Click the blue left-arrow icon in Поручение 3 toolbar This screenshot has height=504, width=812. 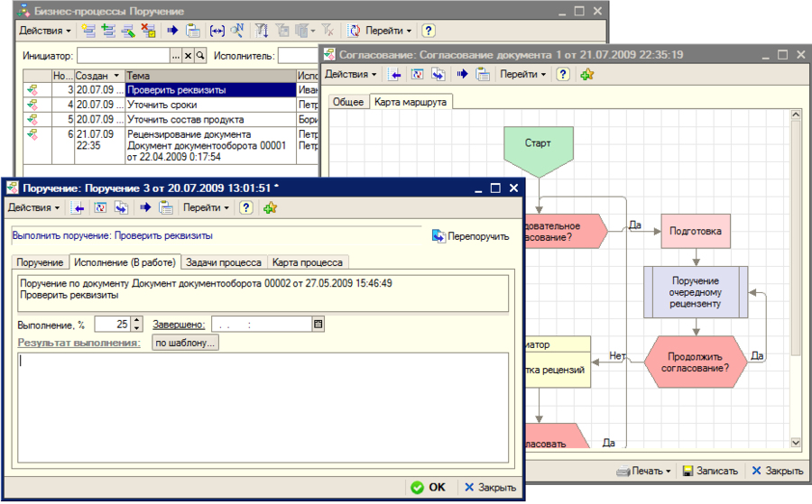pos(78,207)
